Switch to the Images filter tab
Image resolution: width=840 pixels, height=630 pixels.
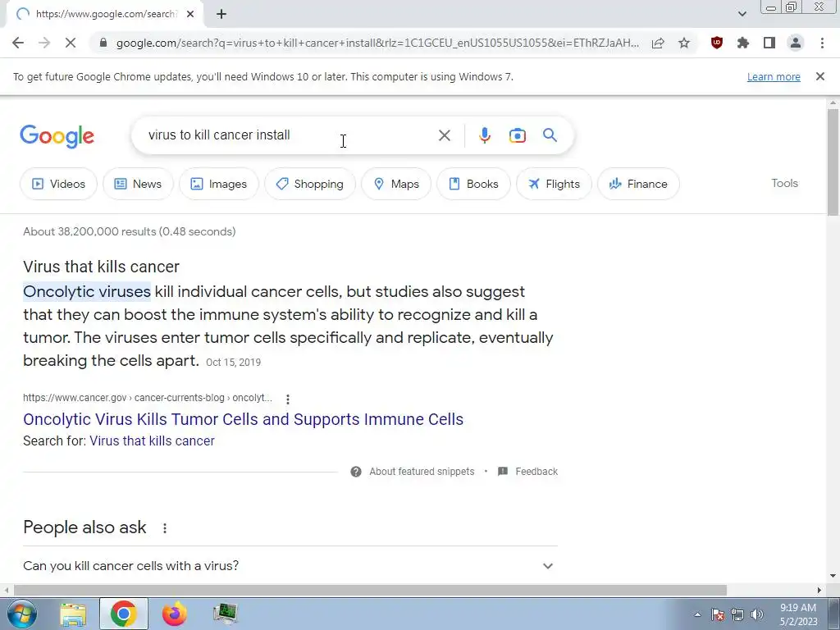(218, 184)
